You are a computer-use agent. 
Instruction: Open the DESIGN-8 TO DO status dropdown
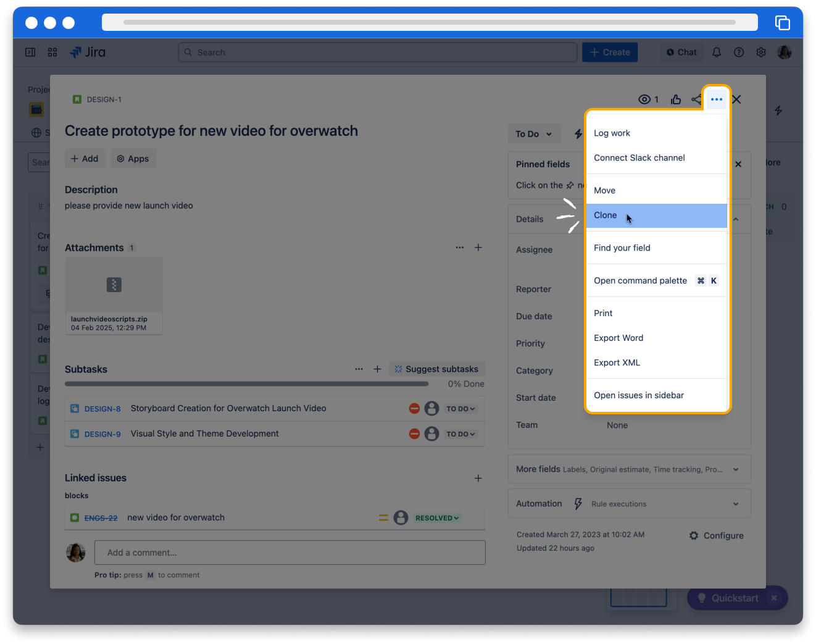tap(461, 409)
